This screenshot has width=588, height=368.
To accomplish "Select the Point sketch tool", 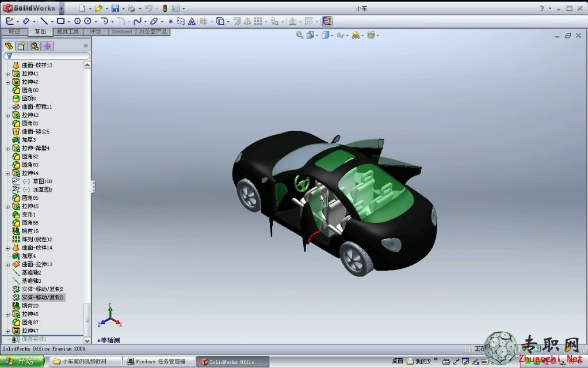I will point(171,21).
